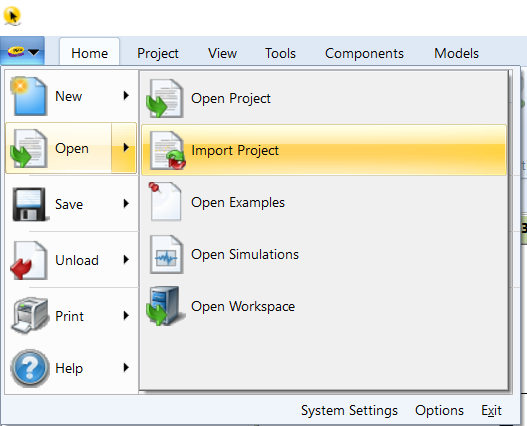This screenshot has width=527, height=426.
Task: Expand the Unload submenu arrow
Action: tap(126, 260)
